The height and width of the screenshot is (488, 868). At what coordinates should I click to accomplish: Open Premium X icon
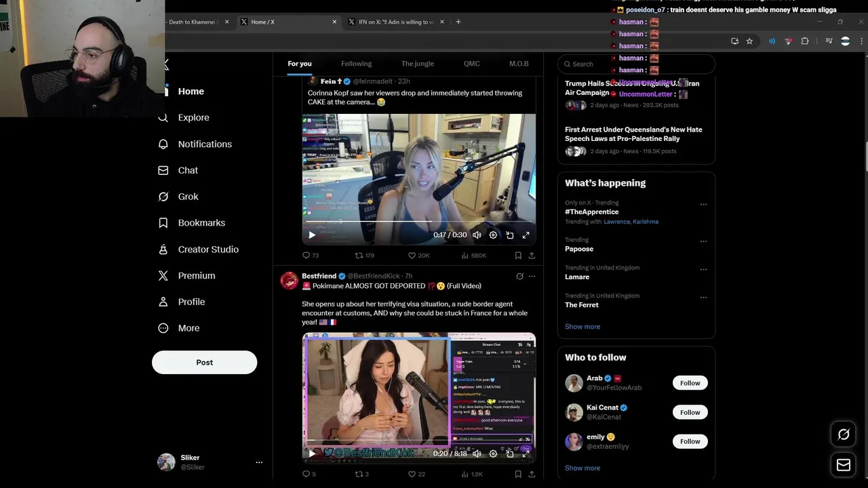click(x=163, y=276)
